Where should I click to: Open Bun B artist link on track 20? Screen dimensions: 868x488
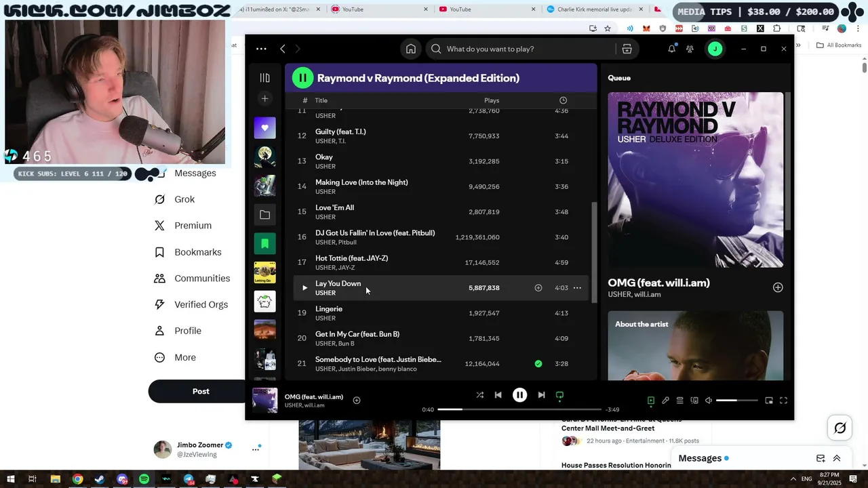tap(346, 344)
